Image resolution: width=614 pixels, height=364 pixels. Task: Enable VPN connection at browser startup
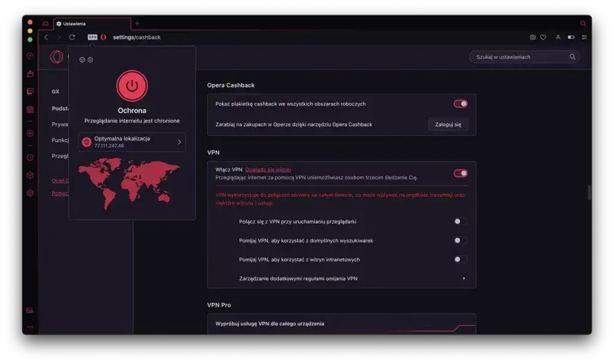[x=460, y=221]
